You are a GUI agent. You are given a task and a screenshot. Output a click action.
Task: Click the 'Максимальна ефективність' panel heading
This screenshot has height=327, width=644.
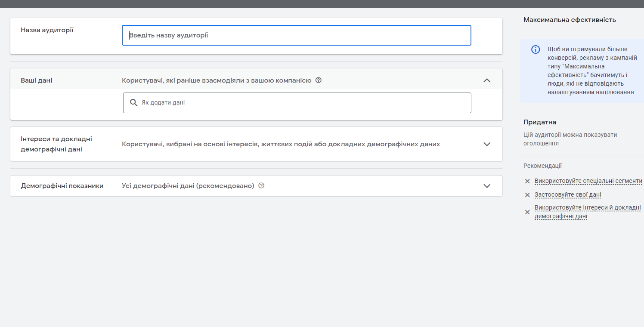coord(570,20)
